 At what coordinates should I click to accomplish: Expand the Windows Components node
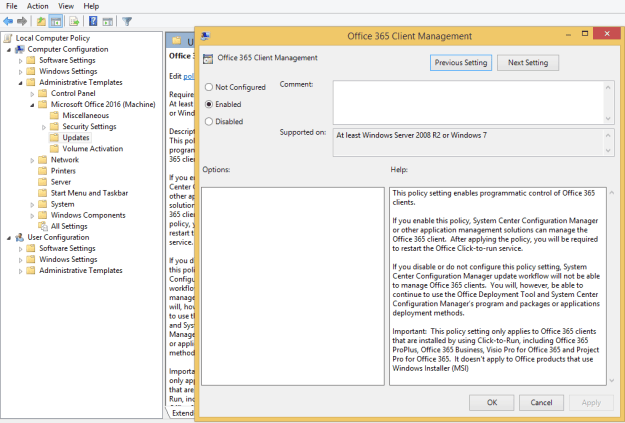tap(32, 216)
